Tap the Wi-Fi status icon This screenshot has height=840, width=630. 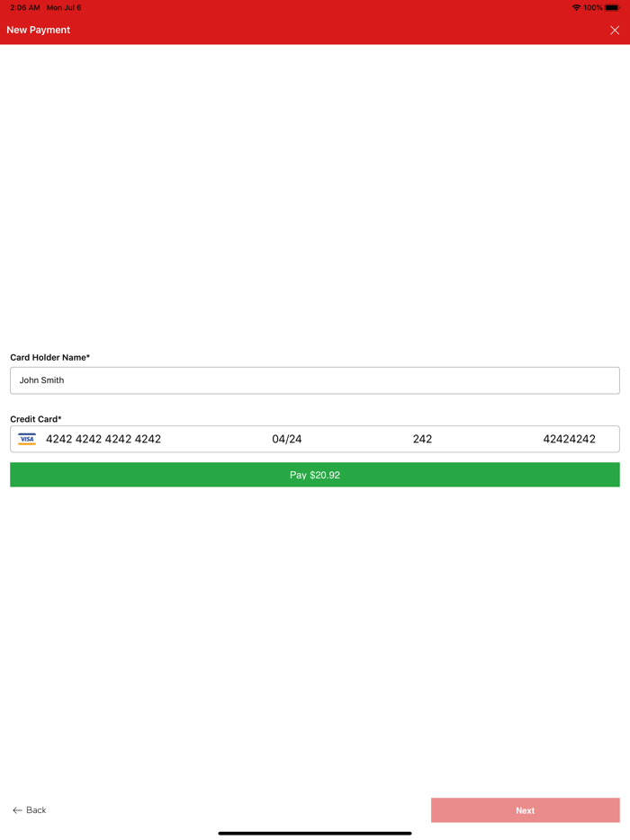pyautogui.click(x=576, y=8)
